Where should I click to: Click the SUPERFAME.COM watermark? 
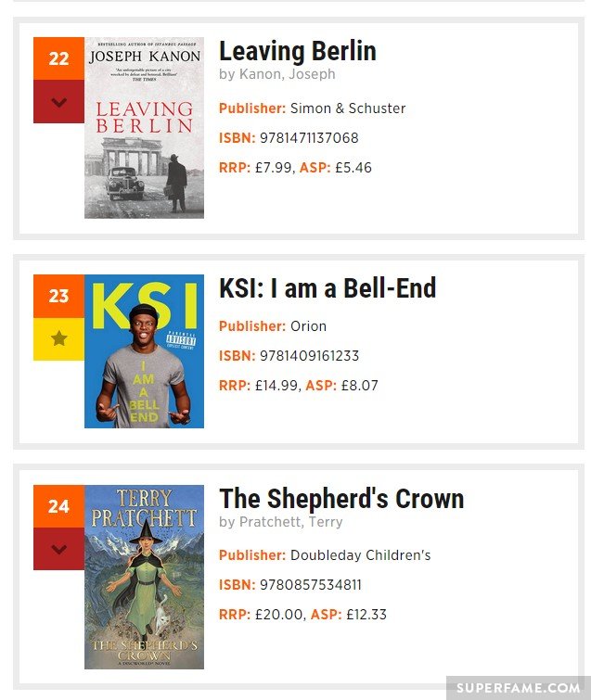(519, 688)
